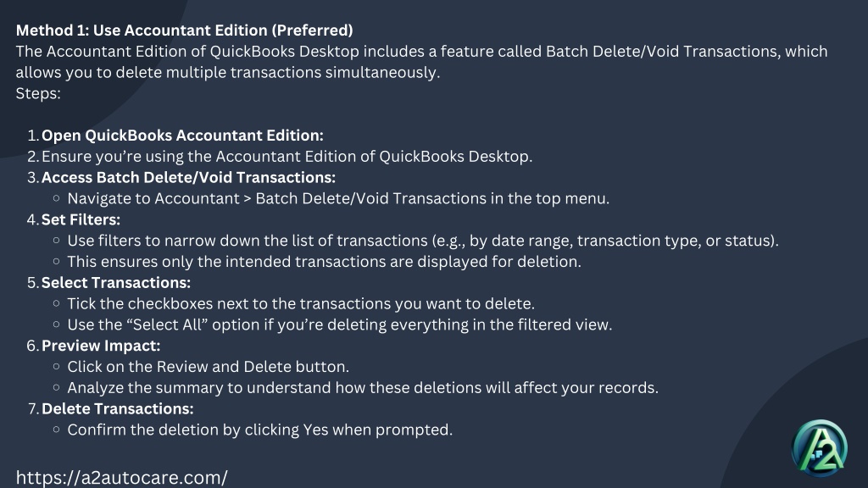868x488 pixels.
Task: Select the Set Filters step heading
Action: click(81, 219)
